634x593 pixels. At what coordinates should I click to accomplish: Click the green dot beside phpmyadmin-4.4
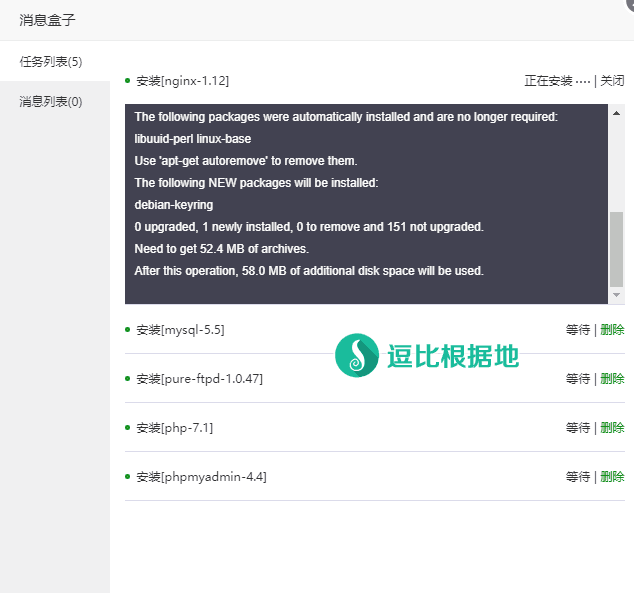coord(128,476)
